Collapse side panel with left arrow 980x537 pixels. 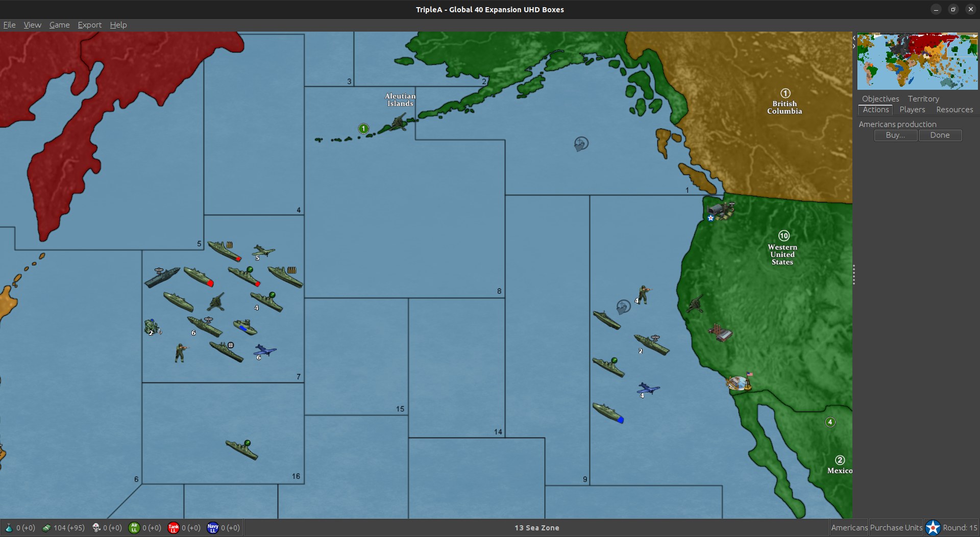point(854,38)
